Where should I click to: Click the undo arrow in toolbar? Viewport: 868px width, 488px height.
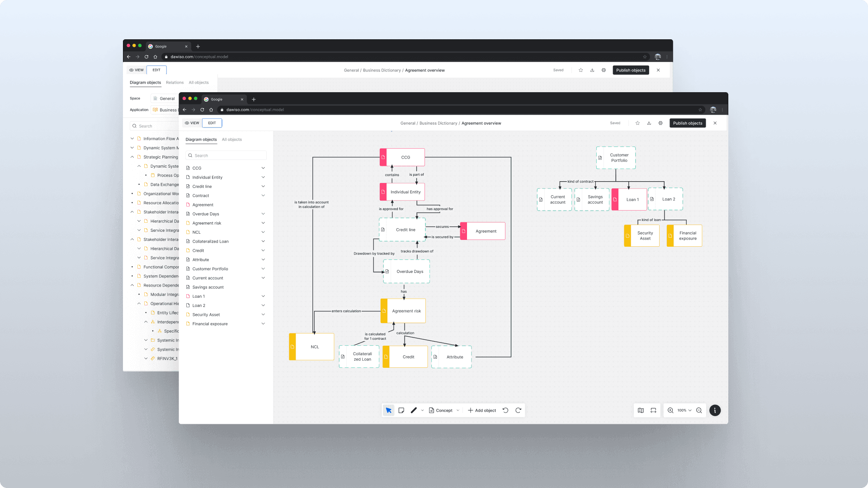(x=505, y=410)
